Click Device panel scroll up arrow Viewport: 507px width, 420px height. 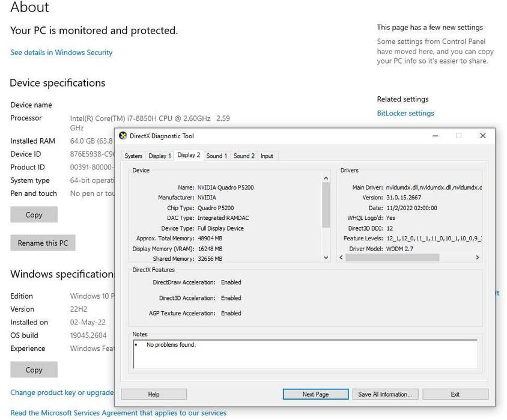pyautogui.click(x=326, y=178)
